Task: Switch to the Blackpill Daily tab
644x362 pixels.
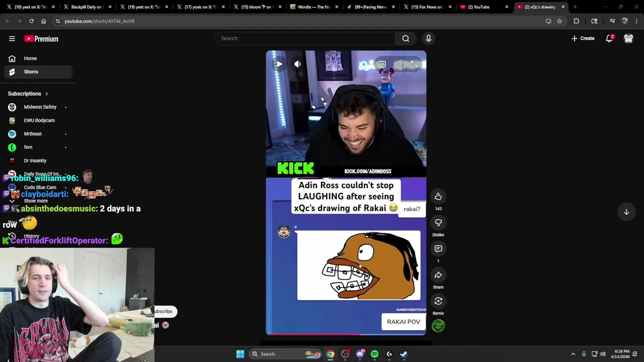Action: point(86,7)
